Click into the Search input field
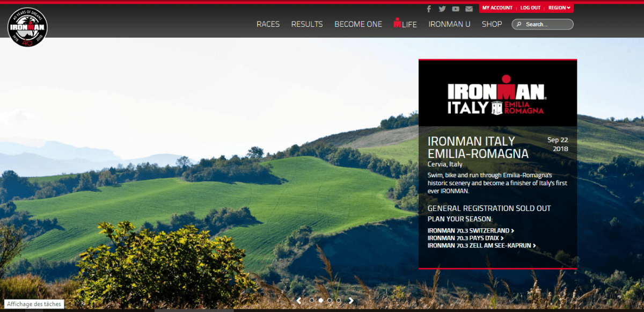Image resolution: width=644 pixels, height=312 pixels. click(x=546, y=24)
